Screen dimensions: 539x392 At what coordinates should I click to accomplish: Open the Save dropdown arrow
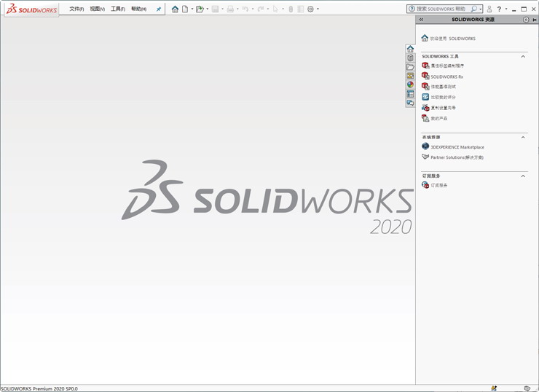222,9
